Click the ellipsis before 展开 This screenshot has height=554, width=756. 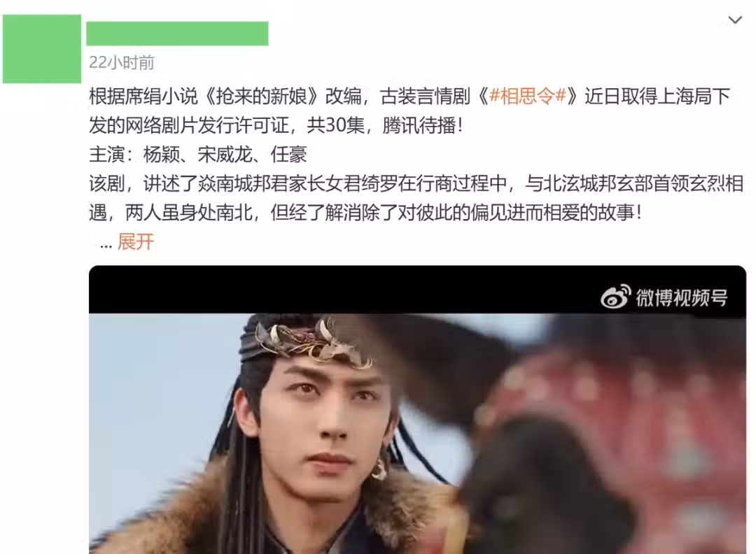point(106,244)
